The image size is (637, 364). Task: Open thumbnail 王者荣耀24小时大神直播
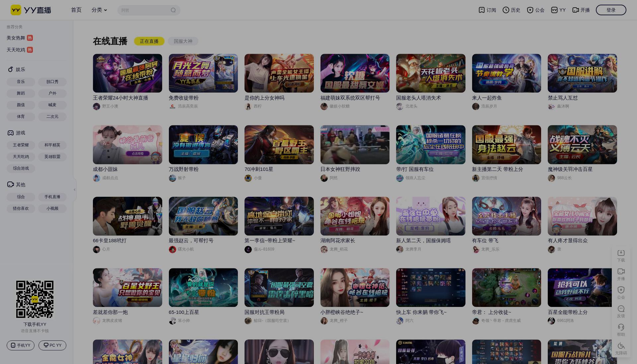click(127, 73)
